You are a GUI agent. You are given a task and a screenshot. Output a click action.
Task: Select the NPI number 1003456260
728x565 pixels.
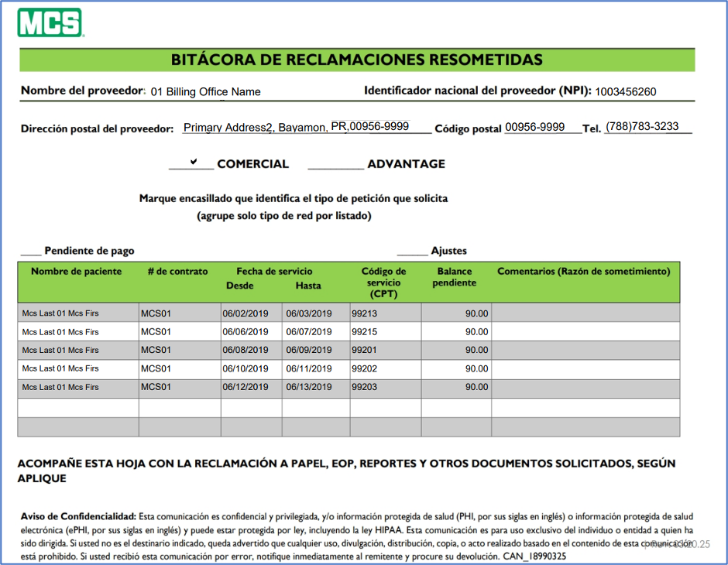click(x=627, y=91)
